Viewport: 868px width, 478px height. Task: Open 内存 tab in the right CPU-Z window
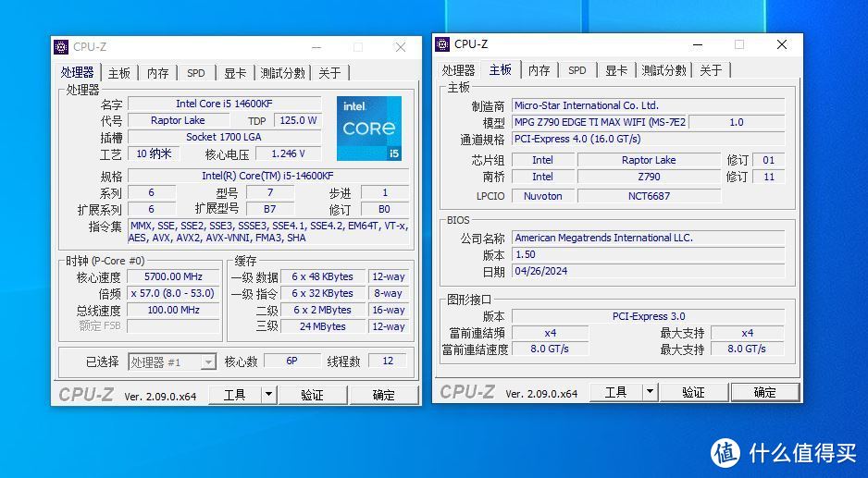click(539, 70)
